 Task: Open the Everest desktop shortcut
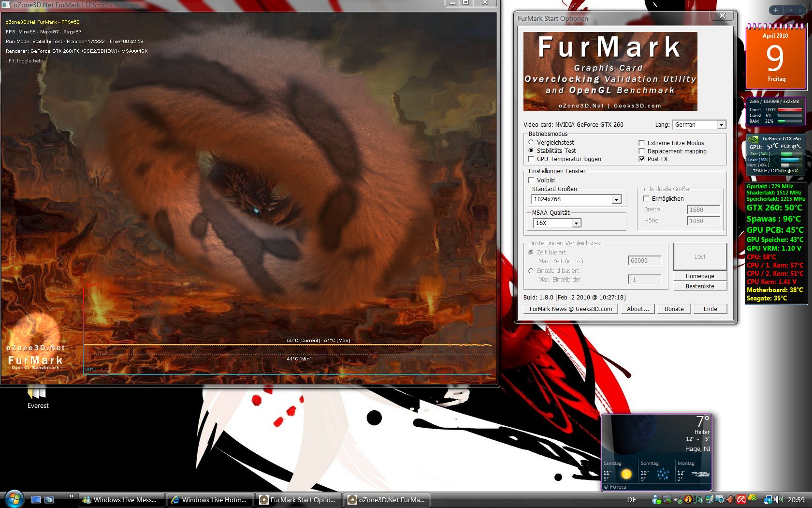point(38,398)
